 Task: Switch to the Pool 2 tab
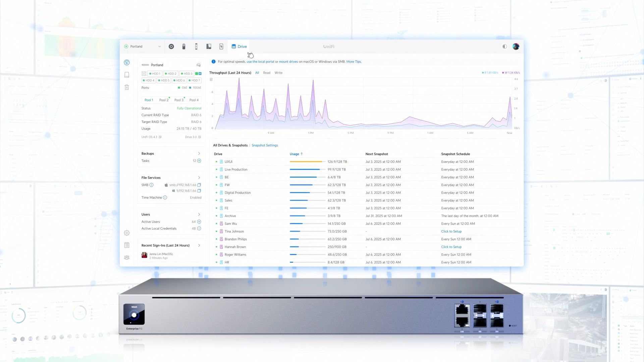coord(164,100)
